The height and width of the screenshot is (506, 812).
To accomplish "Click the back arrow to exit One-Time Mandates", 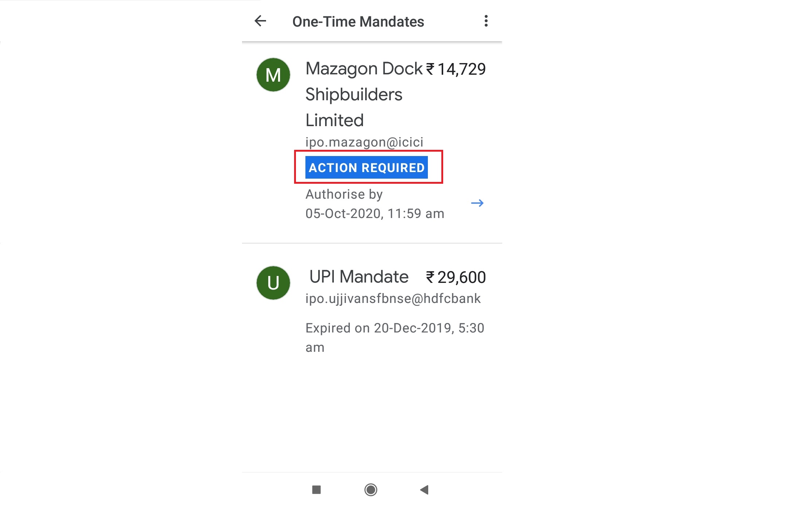I will 260,22.
